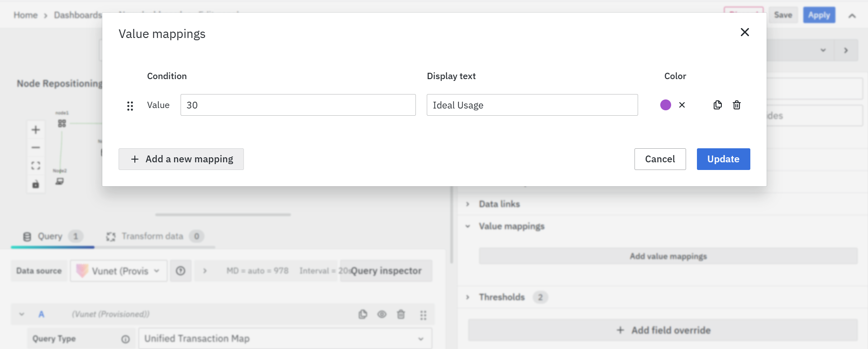Open the Vunet data source dropdown
The height and width of the screenshot is (349, 868).
119,271
